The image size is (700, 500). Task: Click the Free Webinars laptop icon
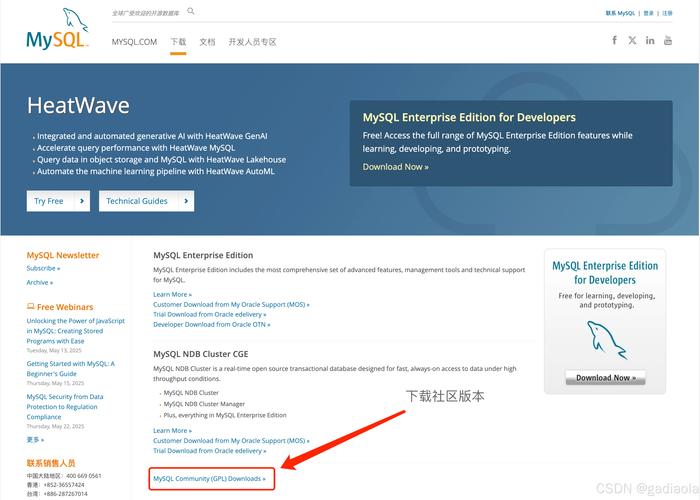point(31,307)
